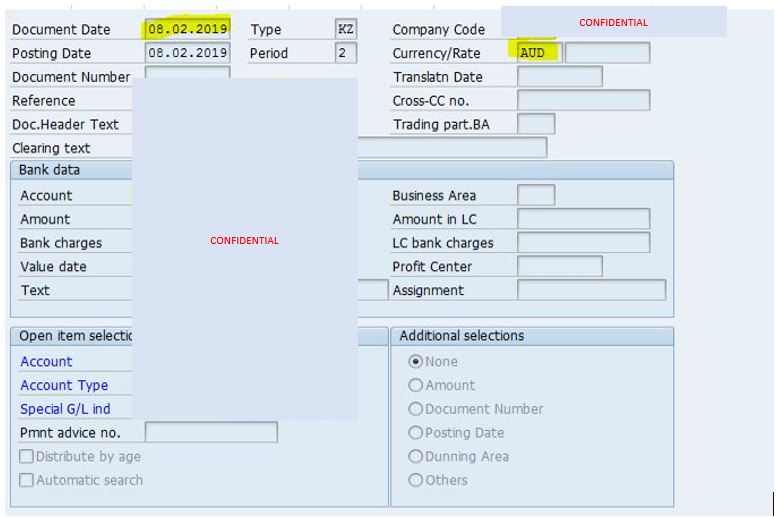Click the Pmnt advice no. field
776x517 pixels.
pyautogui.click(x=211, y=433)
